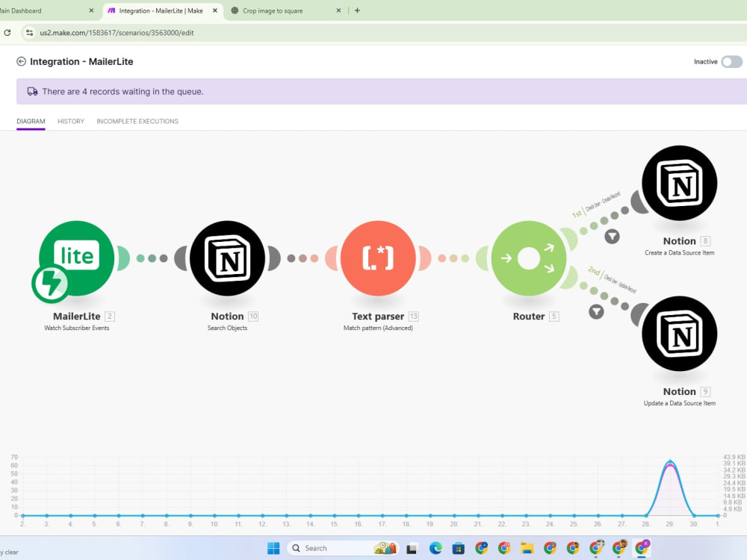Click the chart peak at day 29

click(670, 461)
